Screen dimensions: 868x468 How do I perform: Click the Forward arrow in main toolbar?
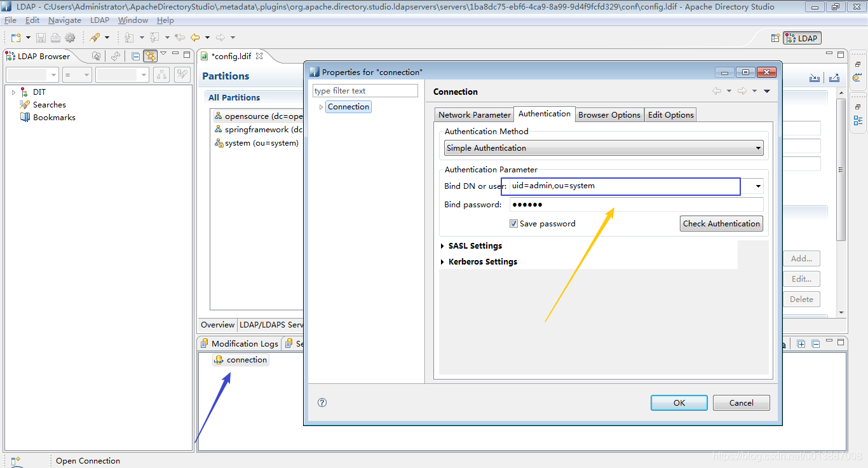point(220,38)
